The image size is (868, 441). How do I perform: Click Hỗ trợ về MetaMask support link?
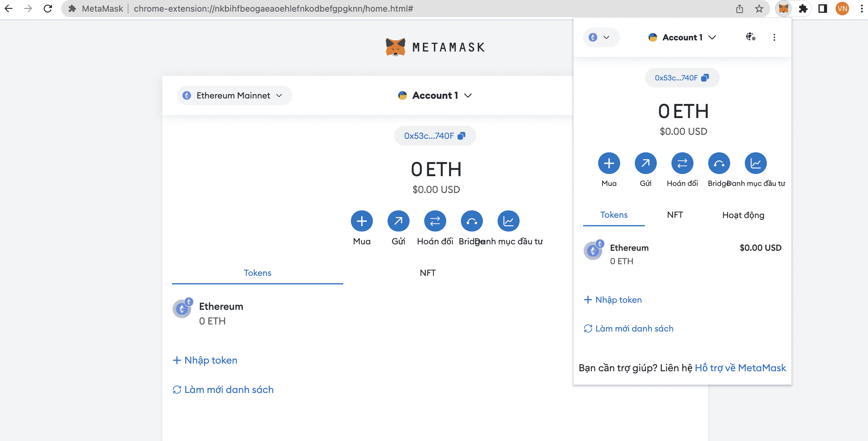pyautogui.click(x=740, y=368)
